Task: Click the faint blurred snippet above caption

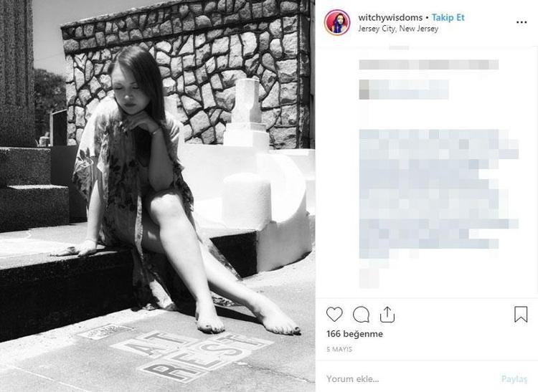Action: point(398,47)
